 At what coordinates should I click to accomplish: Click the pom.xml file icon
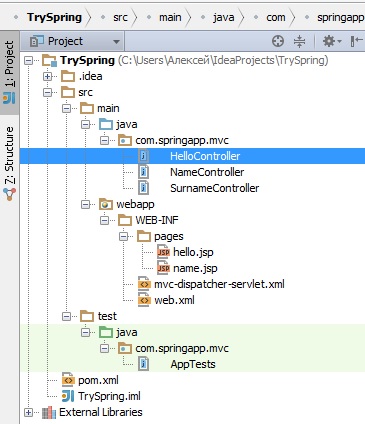pos(68,380)
